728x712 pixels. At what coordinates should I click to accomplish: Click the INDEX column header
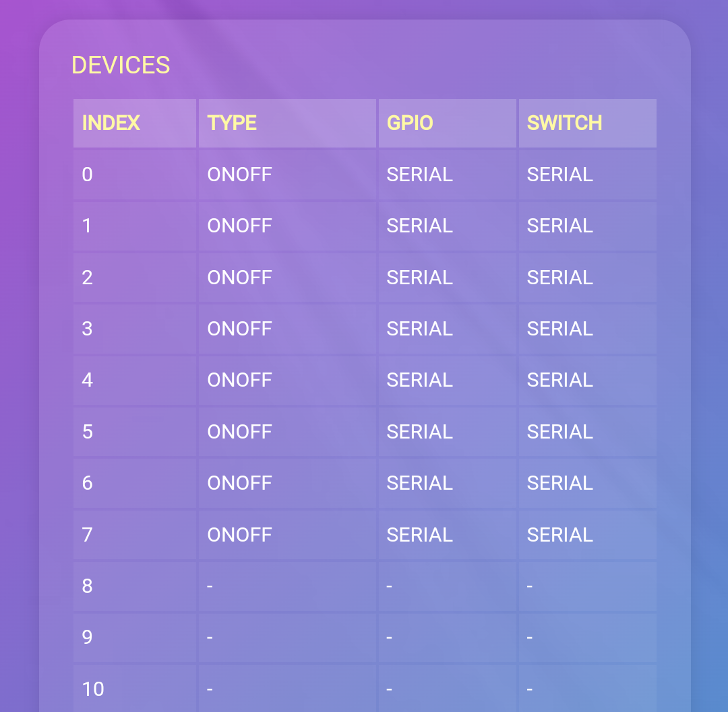pos(111,123)
